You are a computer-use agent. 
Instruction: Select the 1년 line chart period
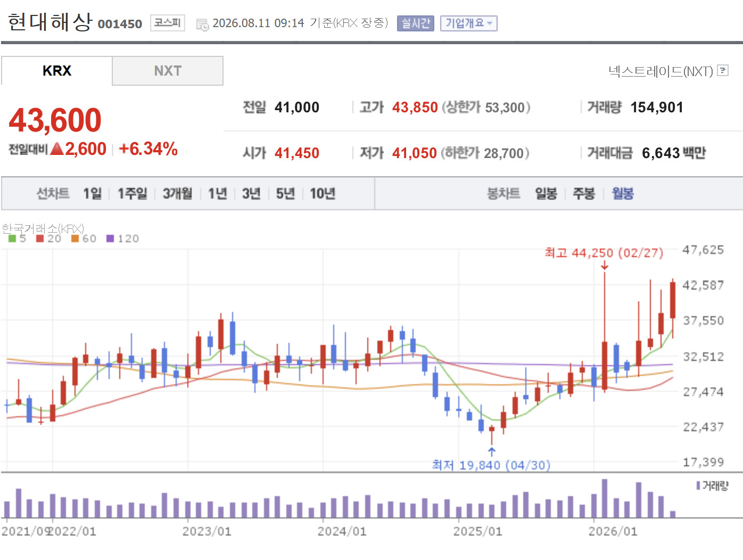[218, 194]
